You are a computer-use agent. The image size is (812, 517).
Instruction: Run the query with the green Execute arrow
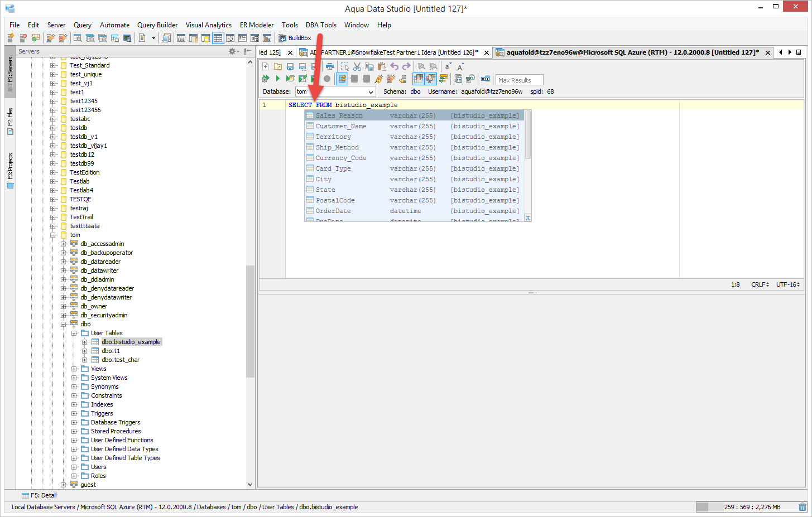(x=278, y=79)
